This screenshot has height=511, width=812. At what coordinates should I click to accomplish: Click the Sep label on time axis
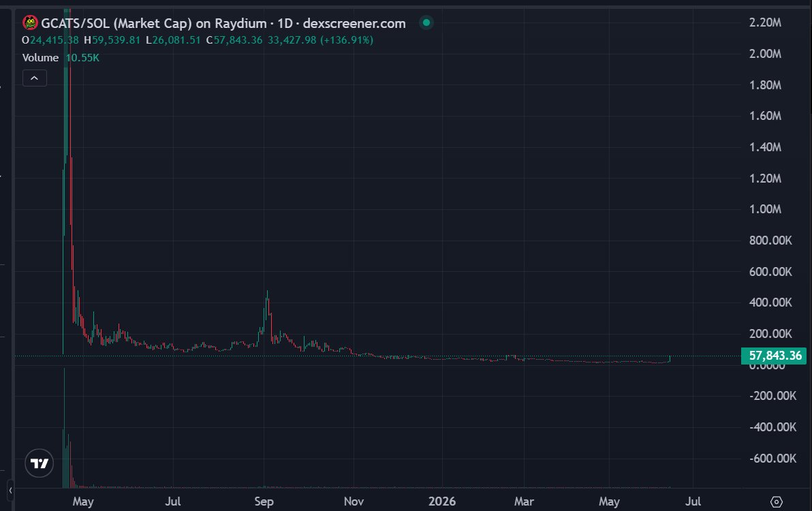264,501
